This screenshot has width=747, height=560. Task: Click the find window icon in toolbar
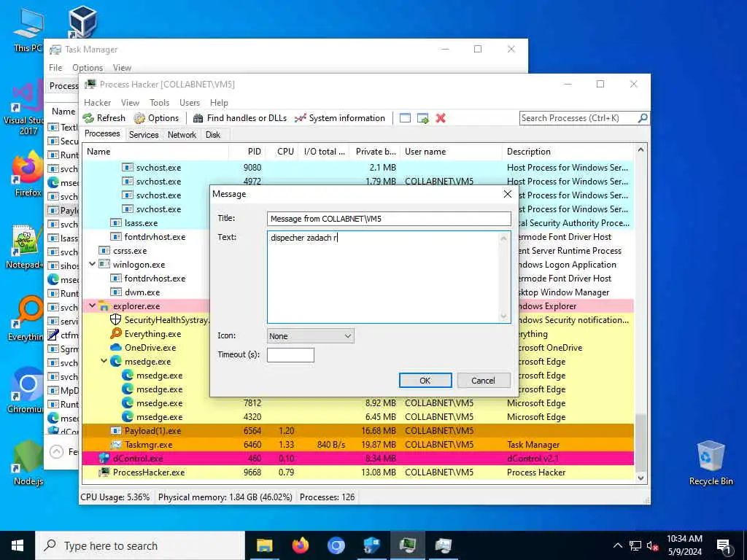click(405, 118)
